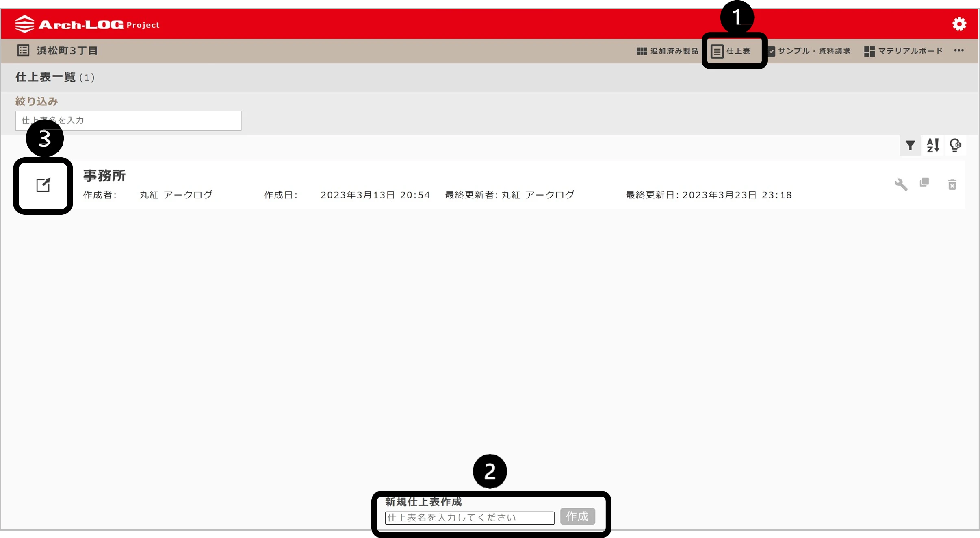Open the サンプル・資料請求 tab
This screenshot has height=538, width=980.
(809, 51)
